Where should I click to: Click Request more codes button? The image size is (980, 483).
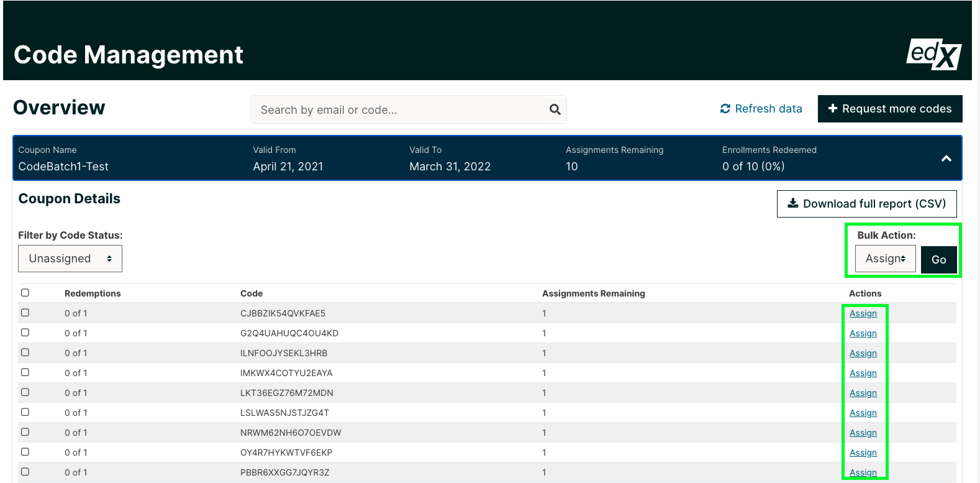tap(889, 109)
